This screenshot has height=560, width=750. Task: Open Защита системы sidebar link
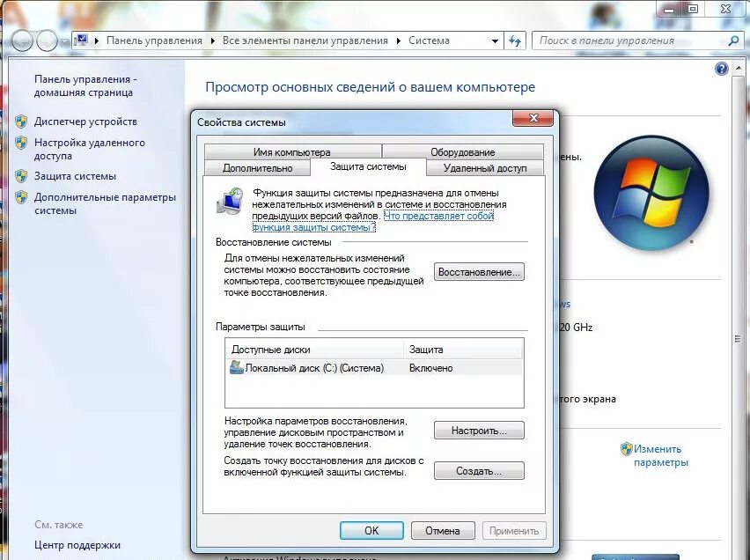75,176
